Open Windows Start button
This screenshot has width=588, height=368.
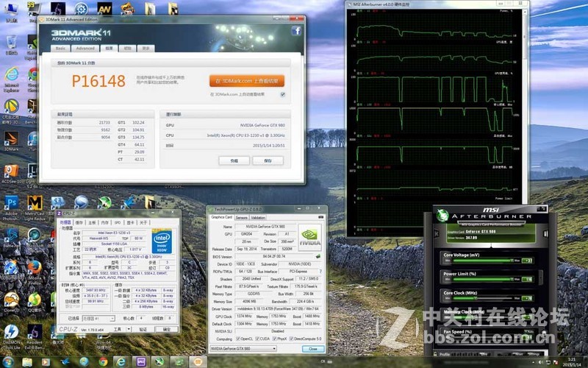point(8,361)
